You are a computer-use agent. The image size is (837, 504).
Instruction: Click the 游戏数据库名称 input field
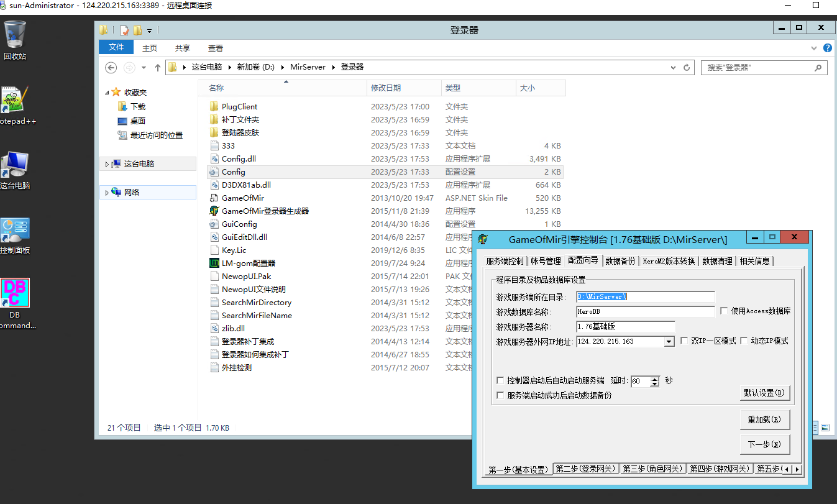coord(645,311)
